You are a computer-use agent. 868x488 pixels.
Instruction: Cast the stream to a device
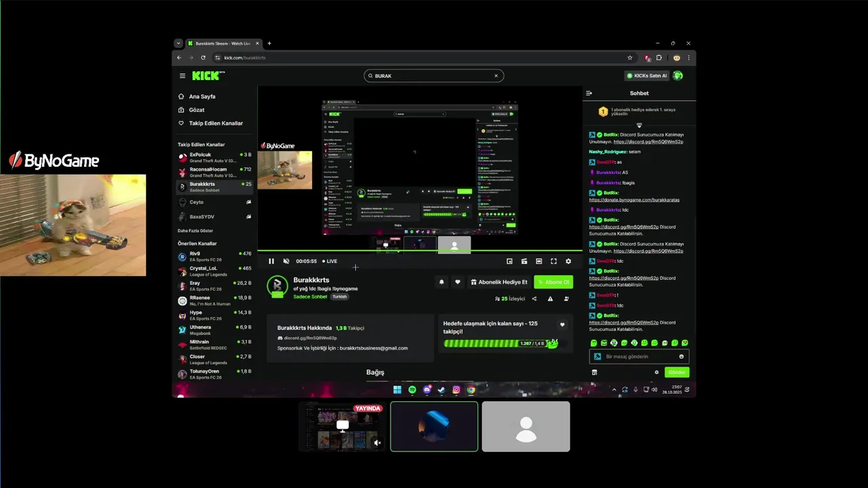[524, 261]
